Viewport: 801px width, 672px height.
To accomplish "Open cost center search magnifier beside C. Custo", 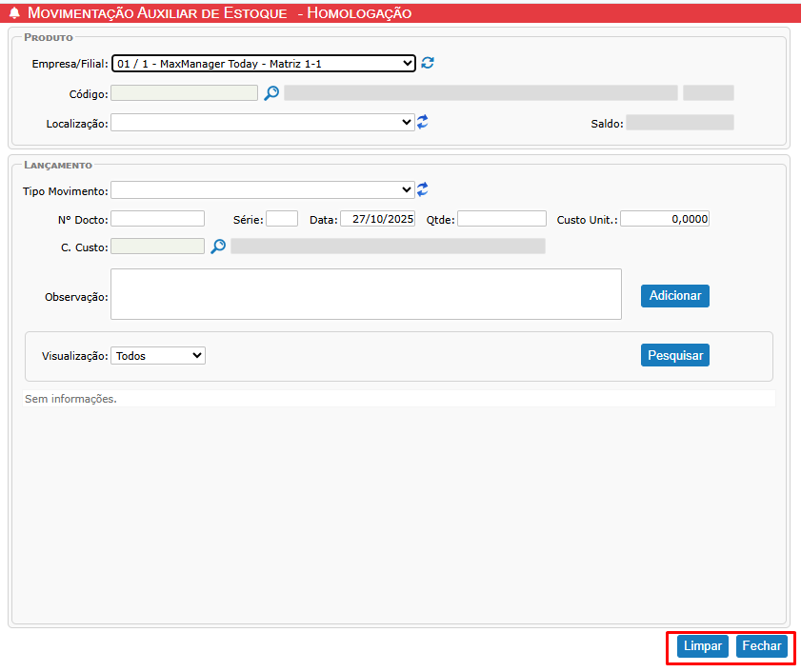I will [x=218, y=247].
